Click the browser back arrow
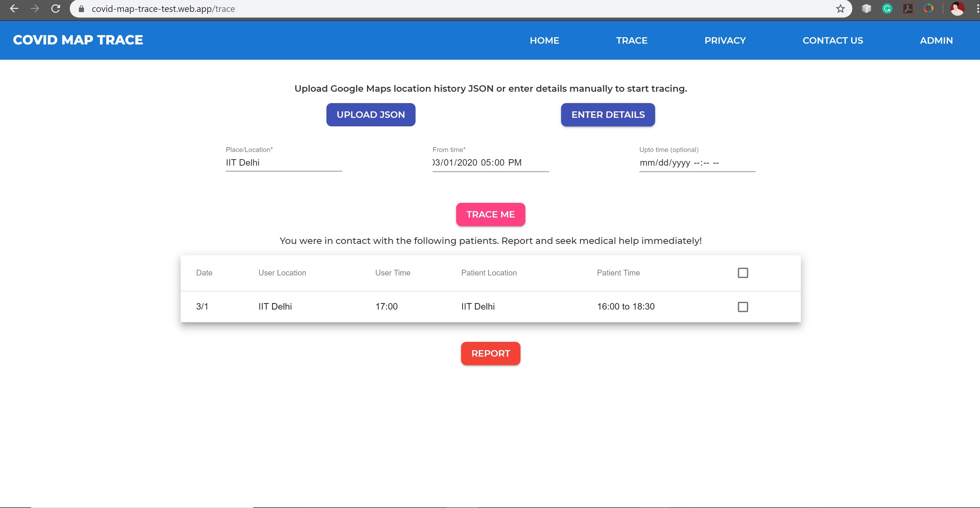This screenshot has height=508, width=980. point(14,9)
